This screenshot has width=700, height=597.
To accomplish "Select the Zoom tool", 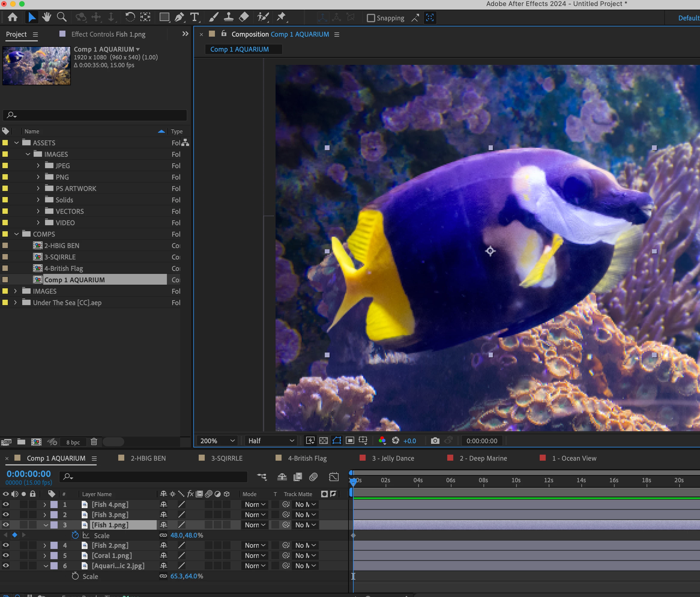I will tap(62, 17).
